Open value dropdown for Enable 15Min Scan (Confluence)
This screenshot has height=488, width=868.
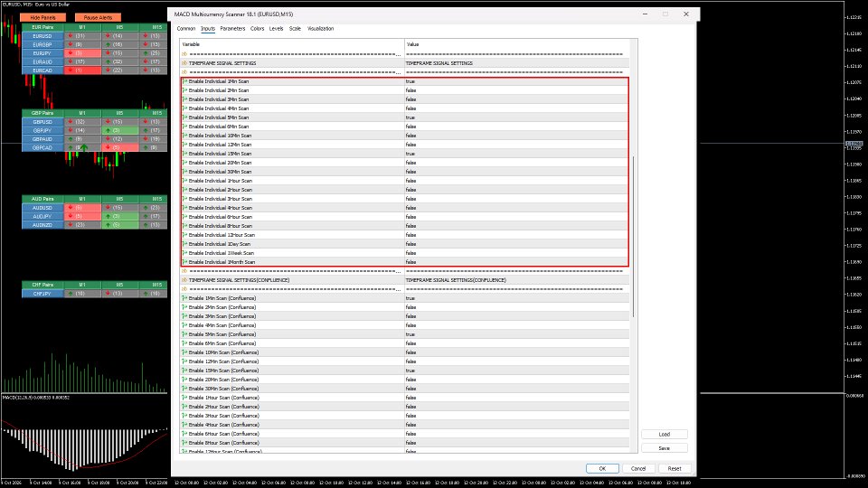pos(516,371)
